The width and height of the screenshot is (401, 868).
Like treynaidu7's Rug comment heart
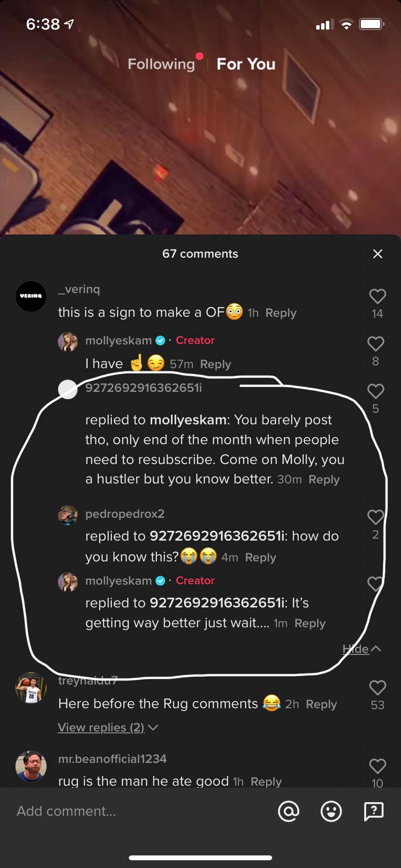(377, 688)
